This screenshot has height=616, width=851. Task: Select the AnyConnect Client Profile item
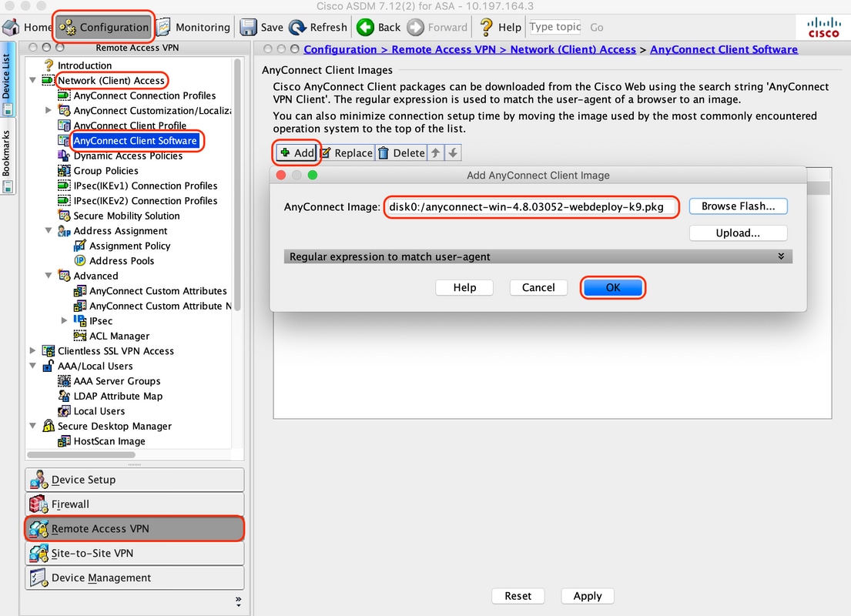129,126
